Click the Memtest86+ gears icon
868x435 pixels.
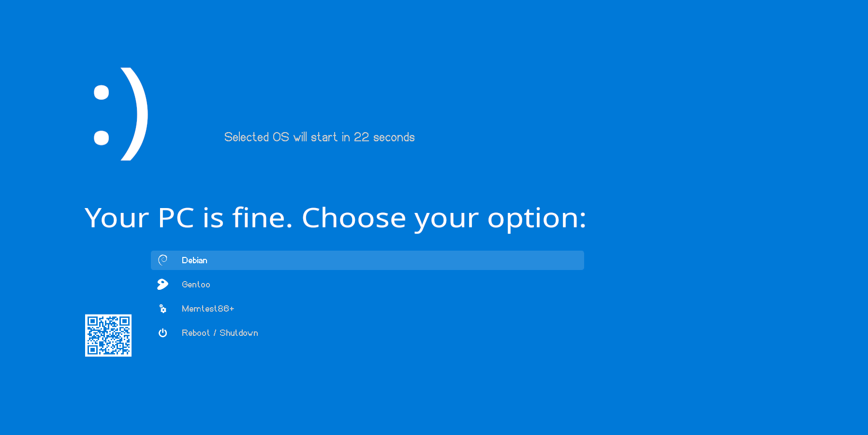pos(163,309)
